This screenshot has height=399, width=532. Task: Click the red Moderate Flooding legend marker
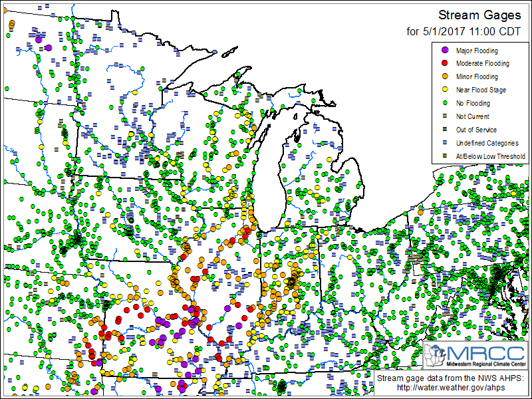pos(445,63)
